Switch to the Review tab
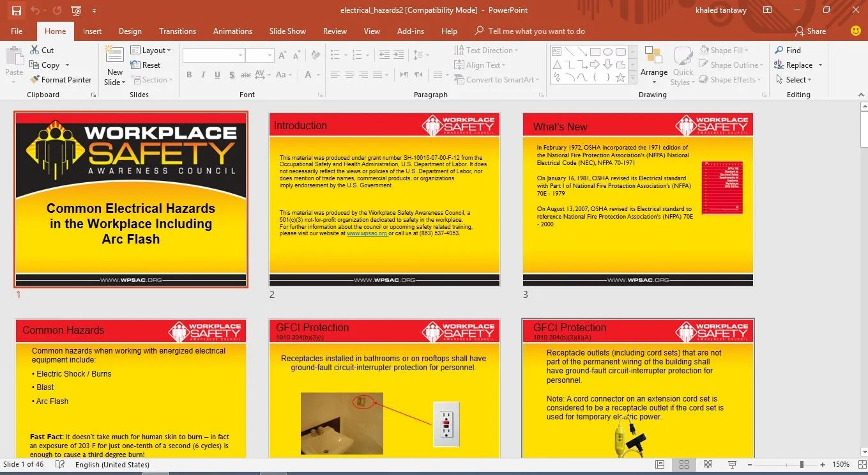This screenshot has height=475, width=868. click(335, 31)
